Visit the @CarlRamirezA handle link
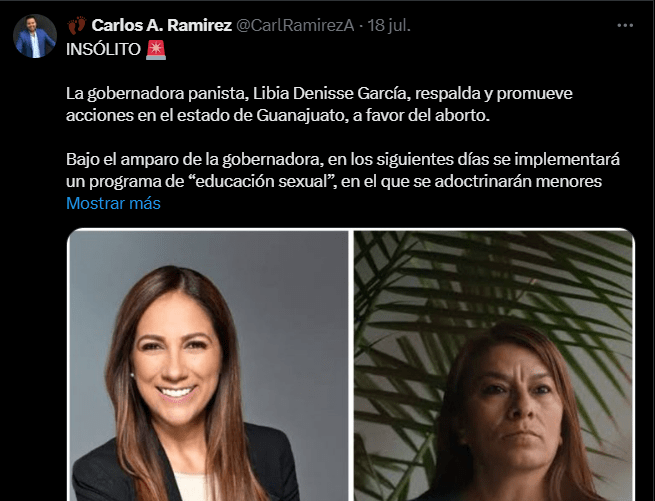 click(x=295, y=25)
